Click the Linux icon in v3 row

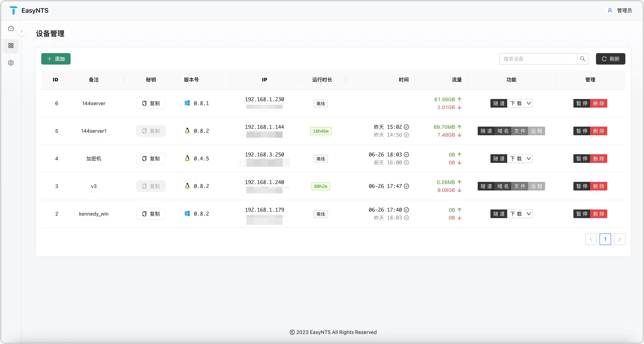click(x=187, y=186)
